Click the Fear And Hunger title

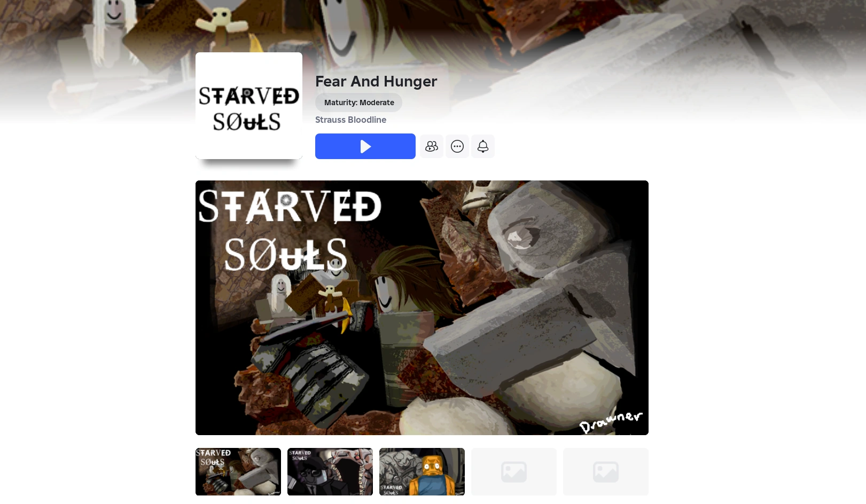point(376,81)
